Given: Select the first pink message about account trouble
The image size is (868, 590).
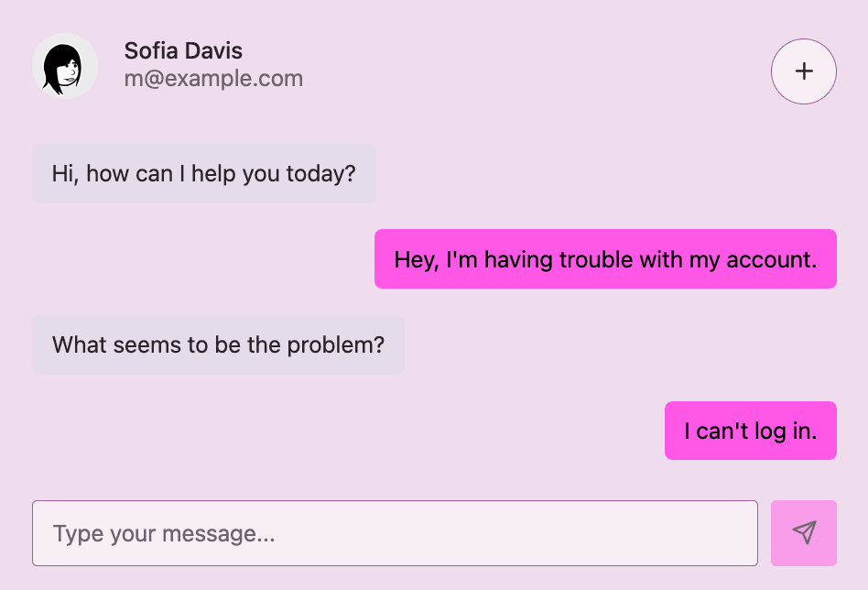Looking at the screenshot, I should [x=605, y=259].
